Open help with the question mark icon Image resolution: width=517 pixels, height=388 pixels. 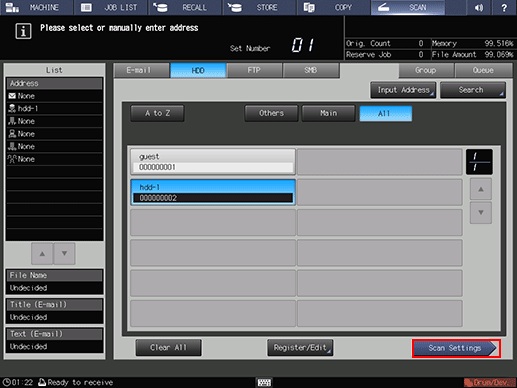point(504,7)
